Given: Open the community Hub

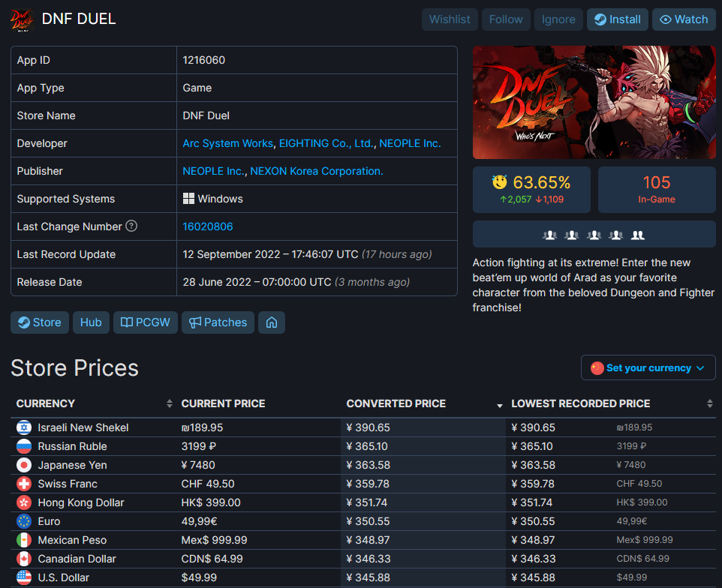Looking at the screenshot, I should point(91,322).
